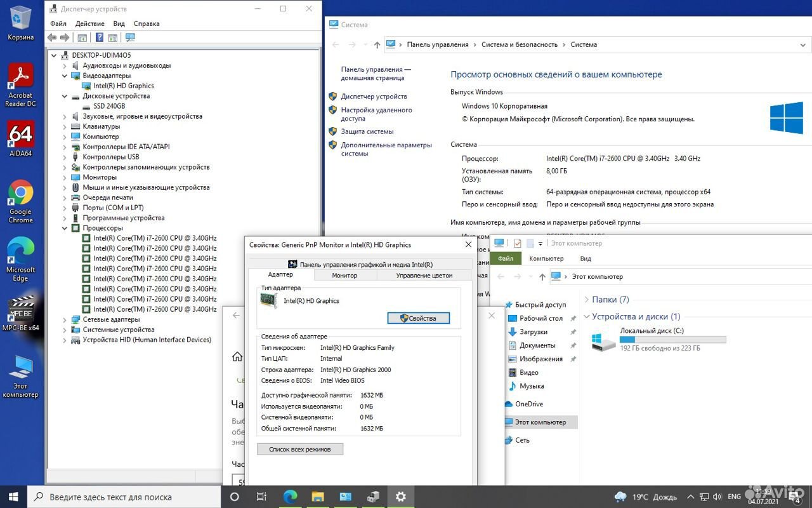Switch to Settings gear on the taskbar
812x508 pixels.
click(x=400, y=497)
